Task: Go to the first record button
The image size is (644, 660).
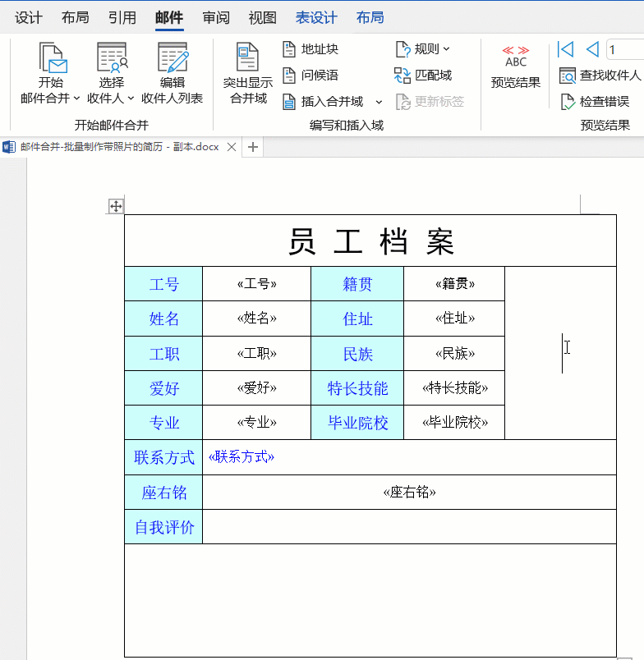Action: [x=565, y=49]
